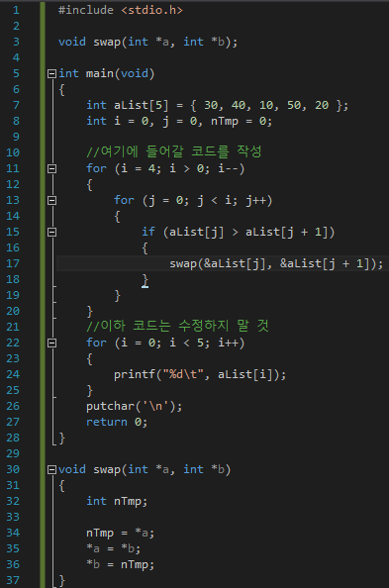Click the #include <stdio.h> line
Screen dimensions: 389x588
tap(121, 10)
